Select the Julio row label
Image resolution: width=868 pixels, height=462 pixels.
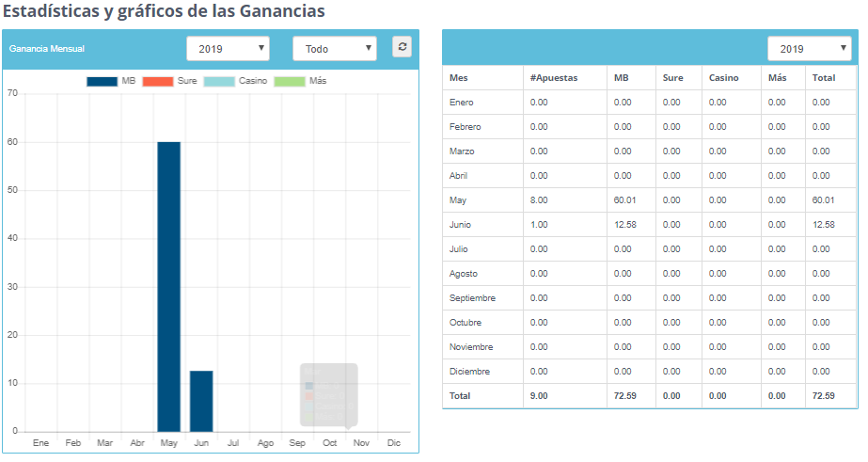coord(458,249)
